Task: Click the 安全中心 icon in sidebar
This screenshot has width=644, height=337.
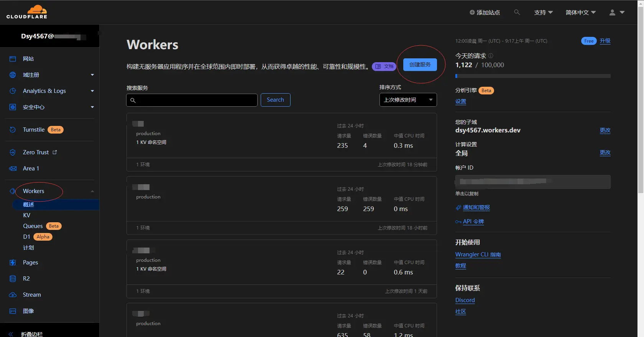Action: click(13, 107)
